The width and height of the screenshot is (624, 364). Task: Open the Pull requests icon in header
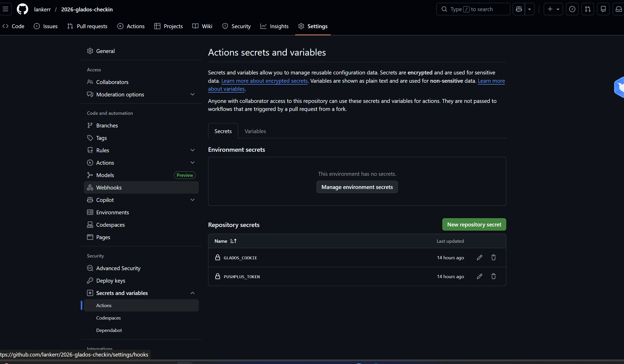click(588, 9)
